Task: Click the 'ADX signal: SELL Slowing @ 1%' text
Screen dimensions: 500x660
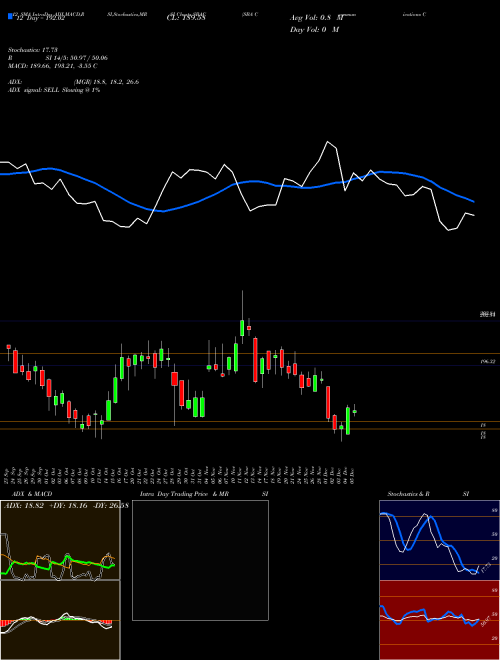Action: pos(54,90)
